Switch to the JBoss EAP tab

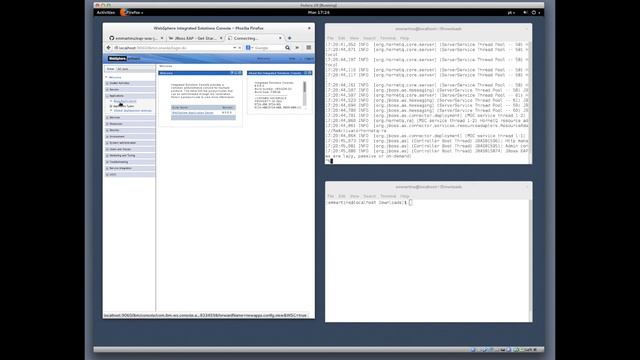tap(195, 38)
